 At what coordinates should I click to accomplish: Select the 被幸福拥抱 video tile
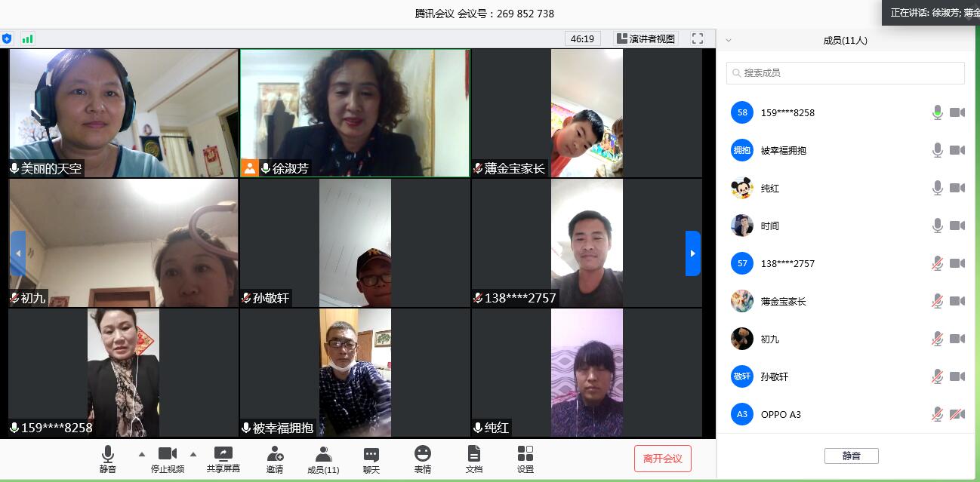tap(355, 373)
